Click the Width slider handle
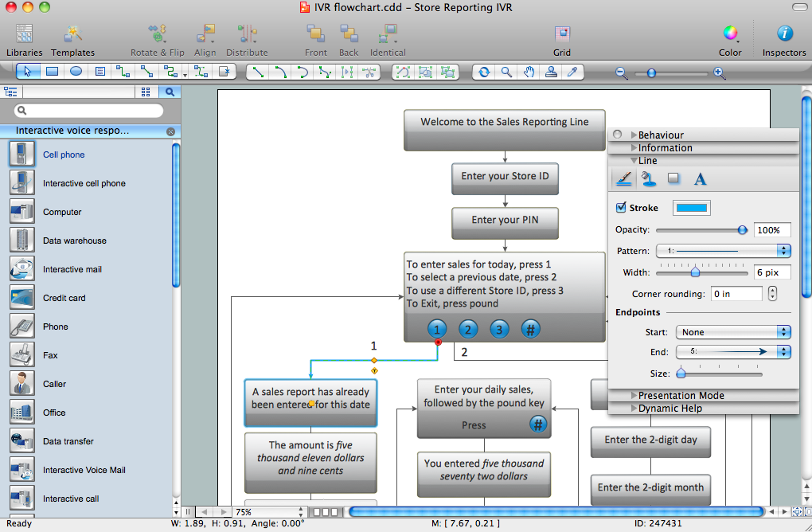The image size is (812, 532). point(696,272)
